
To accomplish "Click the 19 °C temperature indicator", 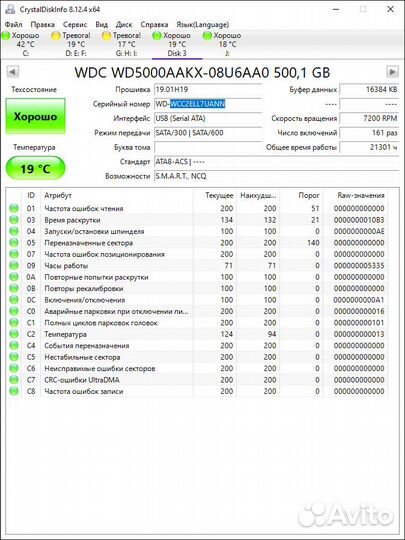I will [x=35, y=168].
